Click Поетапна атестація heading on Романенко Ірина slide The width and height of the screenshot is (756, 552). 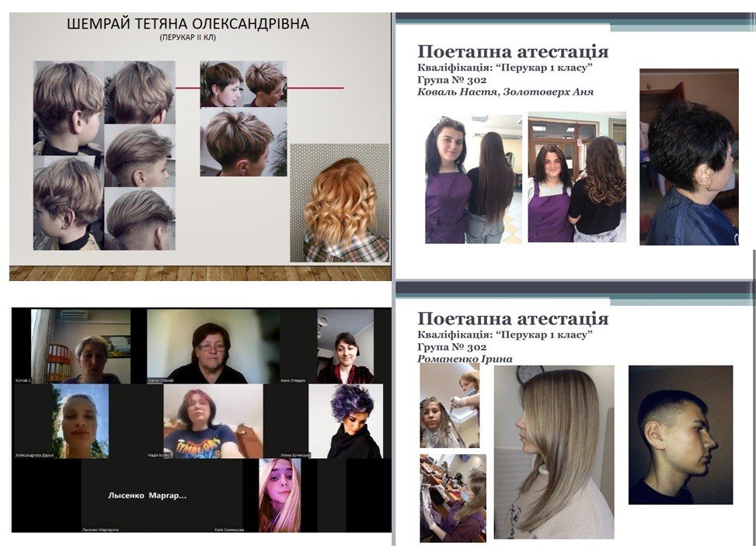pos(513,318)
